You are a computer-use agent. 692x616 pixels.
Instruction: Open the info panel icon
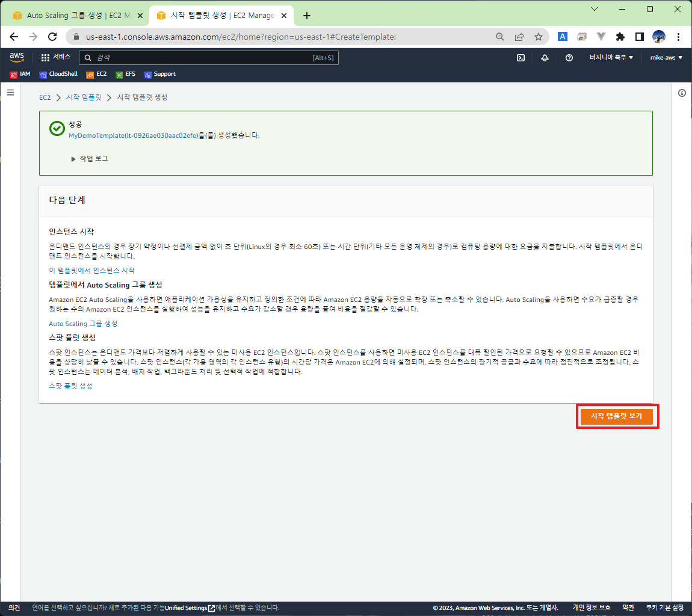coord(682,93)
